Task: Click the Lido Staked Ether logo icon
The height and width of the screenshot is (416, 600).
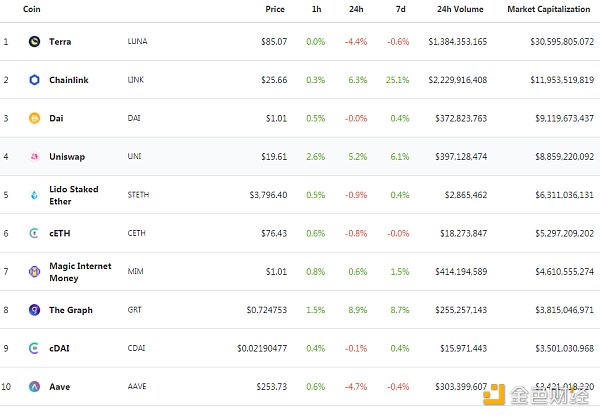Action: tap(35, 195)
